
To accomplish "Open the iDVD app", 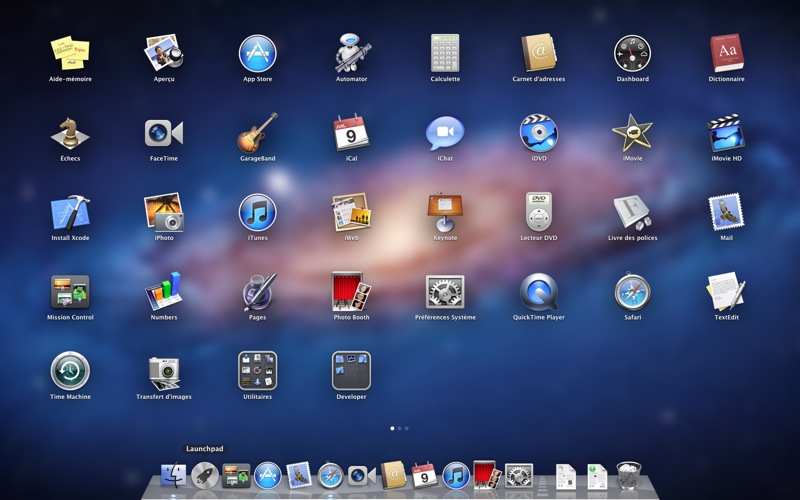I will click(x=539, y=133).
